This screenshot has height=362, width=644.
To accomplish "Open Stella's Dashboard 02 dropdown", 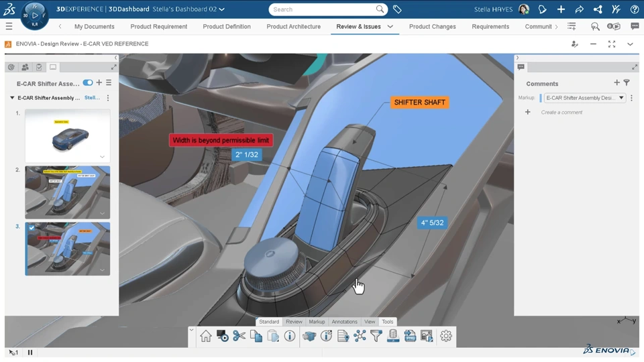I will tap(222, 9).
